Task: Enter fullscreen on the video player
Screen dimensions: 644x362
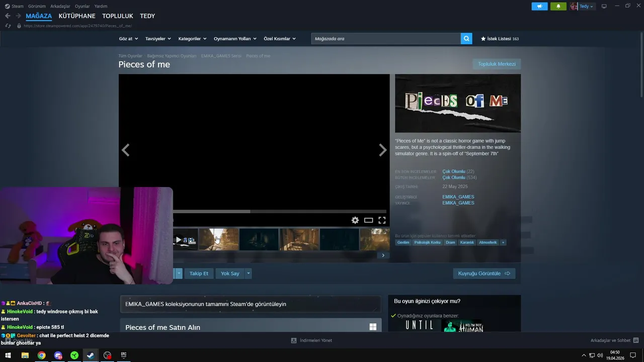Action: (382, 220)
